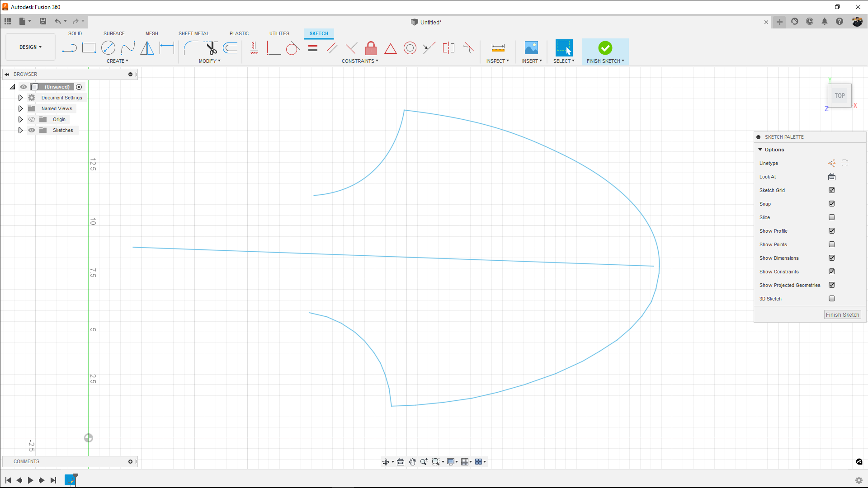Hide the Sketches folder visibility
The width and height of the screenshot is (868, 488).
coord(32,130)
